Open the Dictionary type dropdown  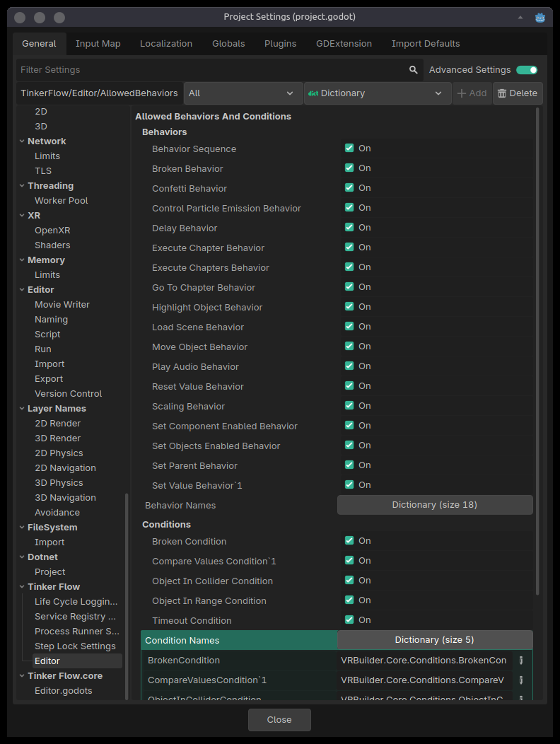378,93
